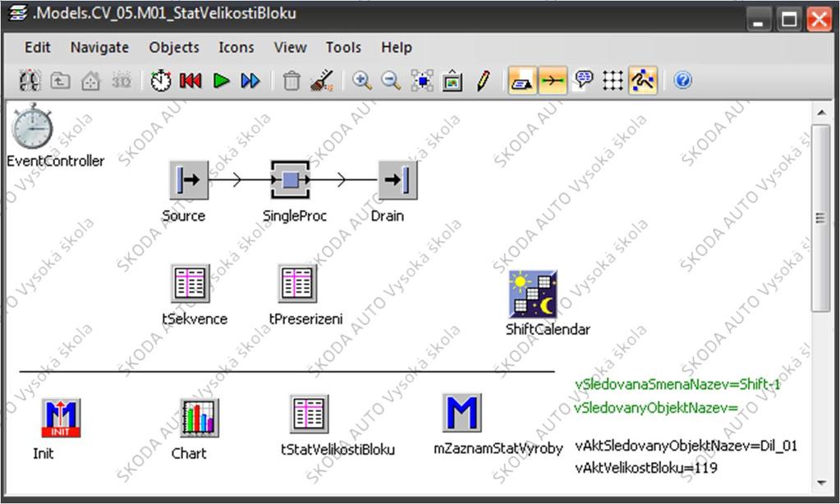Click the zoom out magnifier icon
Image resolution: width=840 pixels, height=504 pixels.
pyautogui.click(x=391, y=81)
